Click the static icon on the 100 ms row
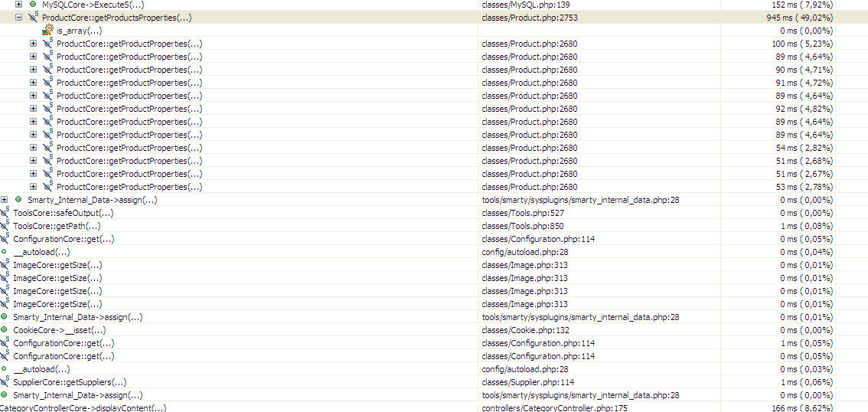The height and width of the screenshot is (412, 868). click(47, 43)
